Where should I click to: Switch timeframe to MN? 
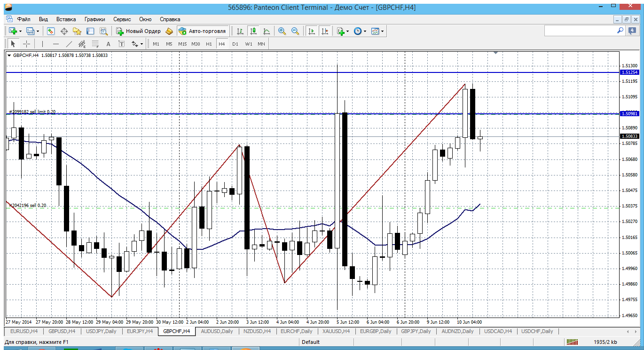pyautogui.click(x=261, y=44)
